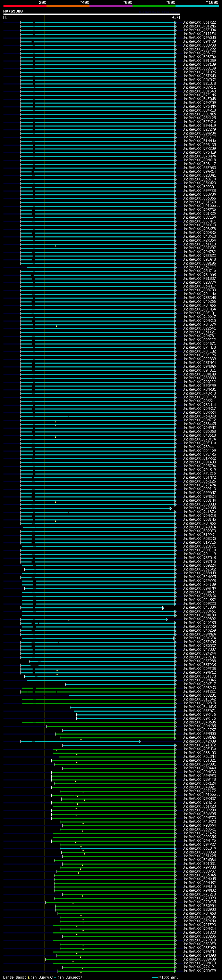Select UniRef100_O23771 label
The width and height of the screenshot is (222, 980).
[x=199, y=546]
